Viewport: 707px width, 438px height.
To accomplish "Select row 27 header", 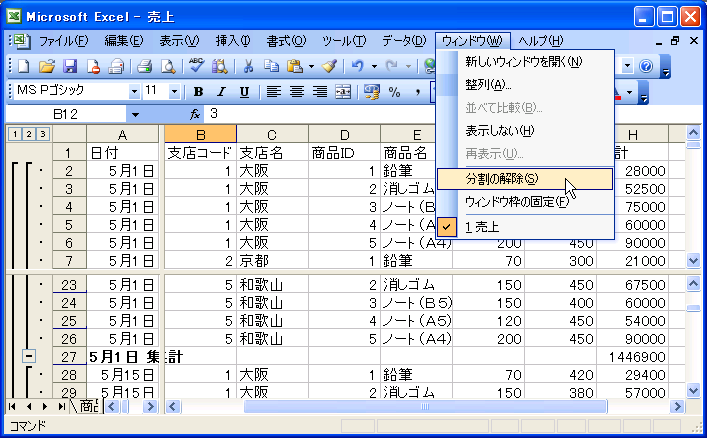I will (x=69, y=356).
